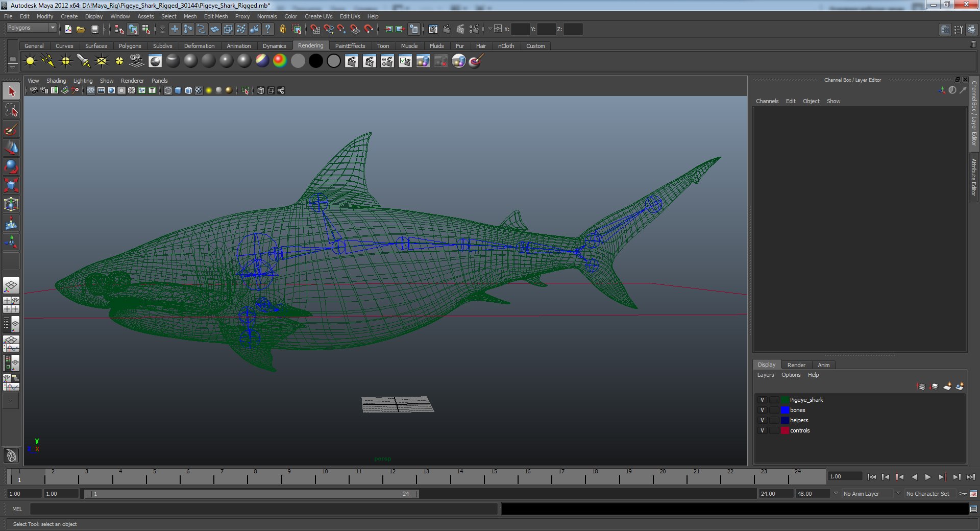
Task: Open the Polygons menu set dropdown
Action: pyautogui.click(x=31, y=28)
